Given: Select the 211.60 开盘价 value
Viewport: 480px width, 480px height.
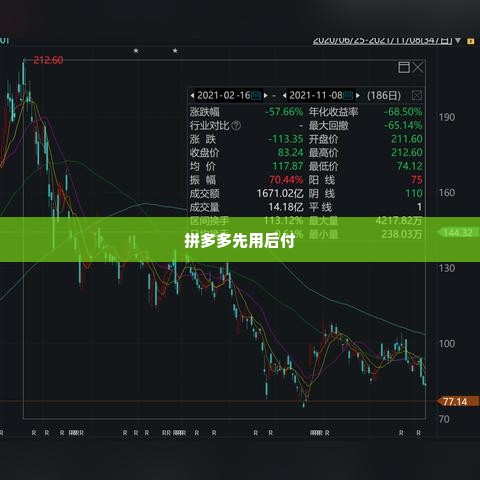Looking at the screenshot, I should (x=407, y=139).
